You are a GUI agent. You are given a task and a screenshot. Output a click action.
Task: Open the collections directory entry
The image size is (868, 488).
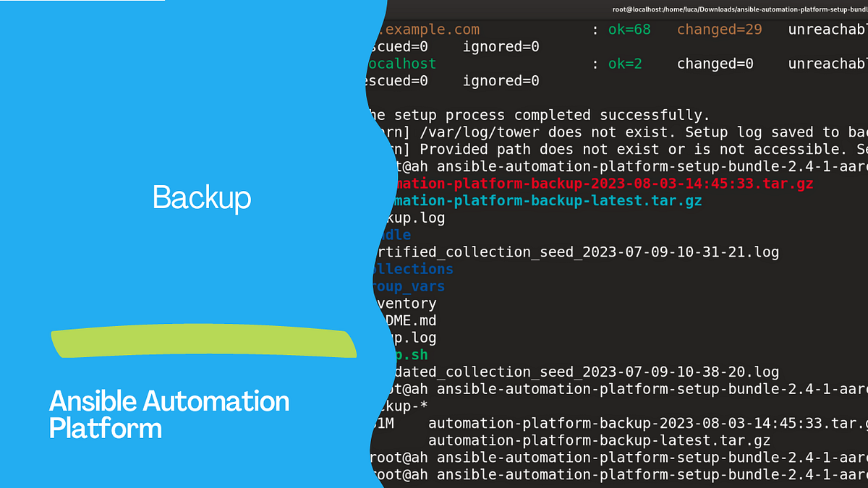(412, 269)
